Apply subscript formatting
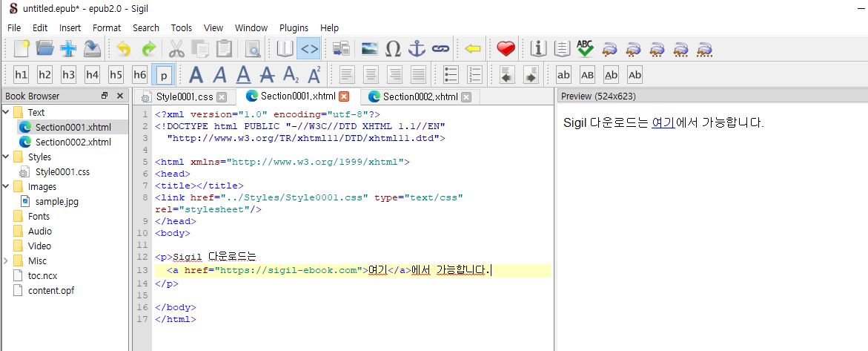This screenshot has width=868, height=351. 291,75
